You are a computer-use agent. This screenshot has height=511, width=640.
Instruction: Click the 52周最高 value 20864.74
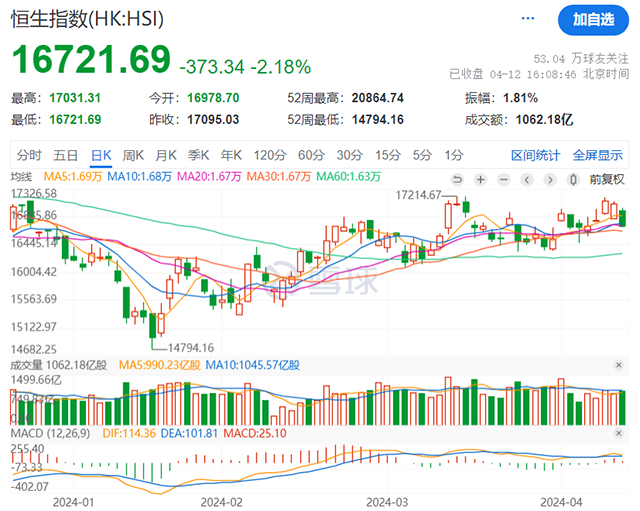tap(378, 98)
